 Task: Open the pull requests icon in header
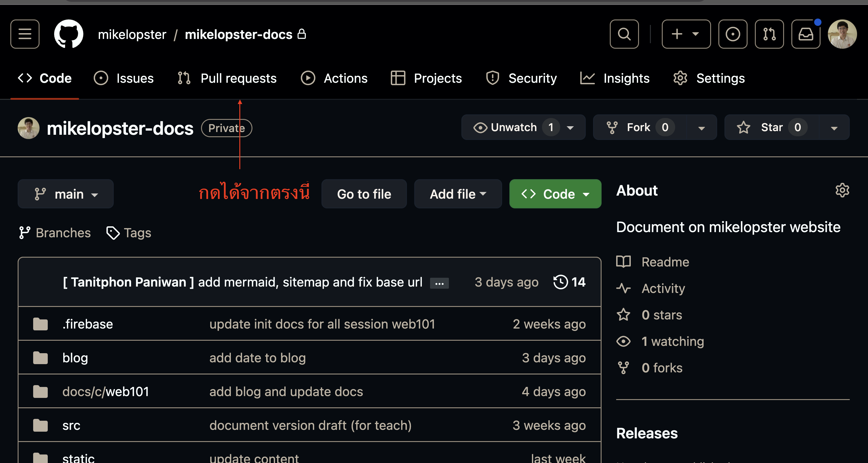(769, 34)
